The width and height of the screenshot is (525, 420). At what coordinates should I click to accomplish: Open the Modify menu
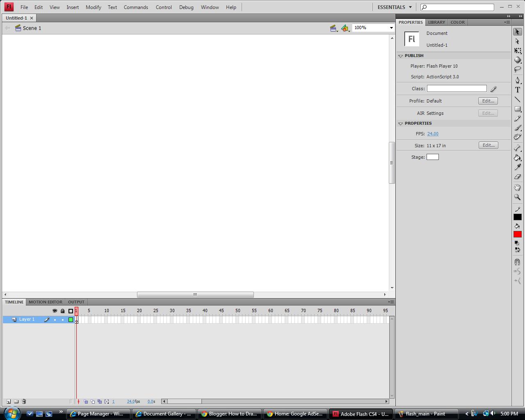coord(93,7)
